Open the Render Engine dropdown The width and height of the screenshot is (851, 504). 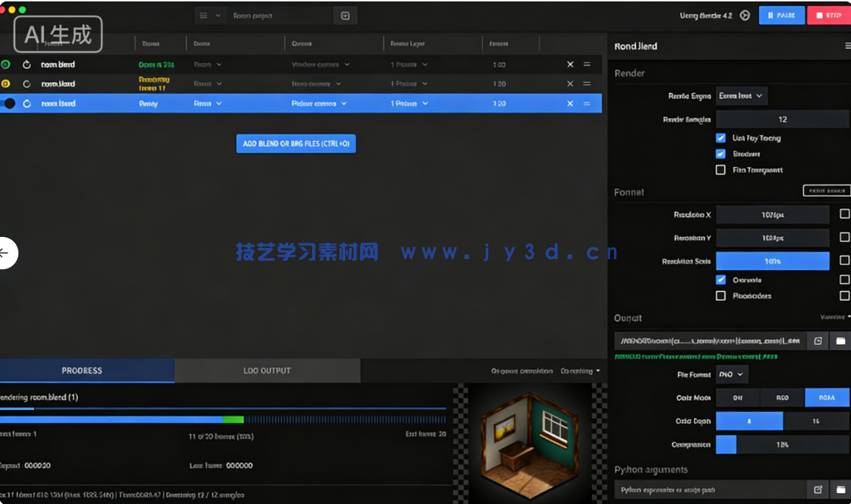click(741, 95)
